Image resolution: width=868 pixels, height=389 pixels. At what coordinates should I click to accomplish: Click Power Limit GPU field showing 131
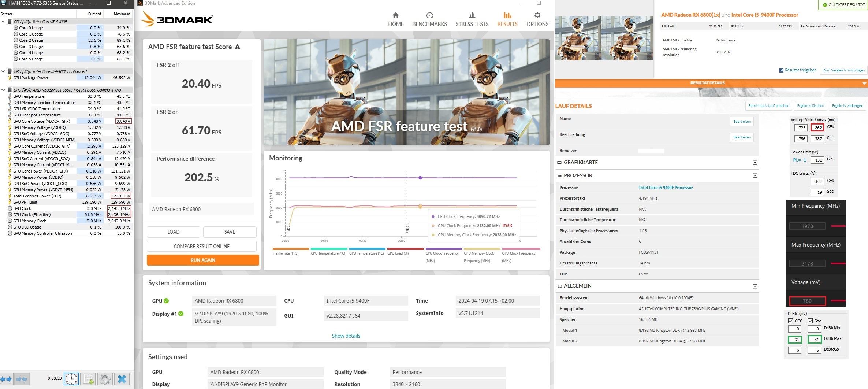pos(817,160)
